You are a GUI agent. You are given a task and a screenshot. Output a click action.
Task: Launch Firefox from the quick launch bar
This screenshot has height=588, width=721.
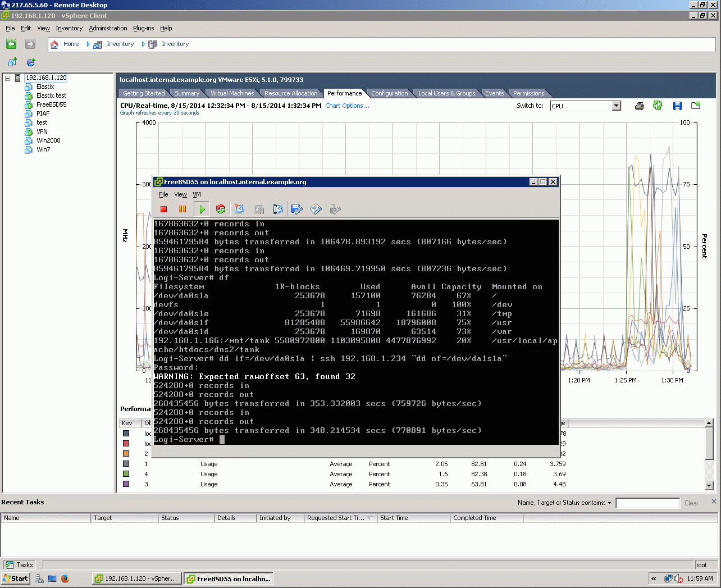point(65,578)
